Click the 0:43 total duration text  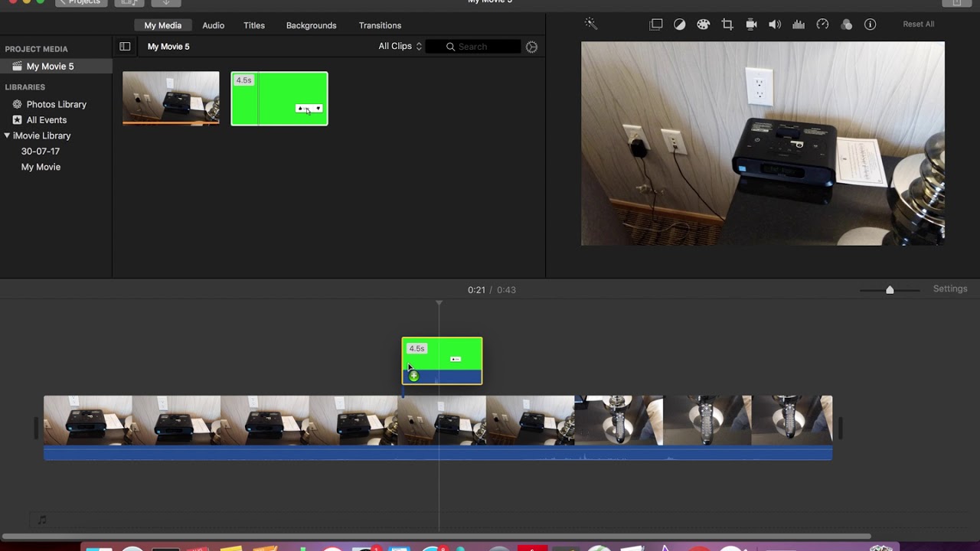[506, 290]
